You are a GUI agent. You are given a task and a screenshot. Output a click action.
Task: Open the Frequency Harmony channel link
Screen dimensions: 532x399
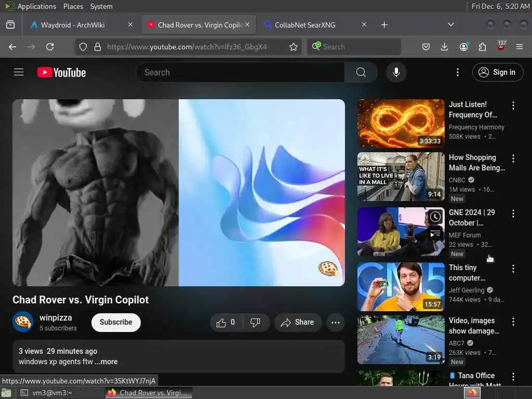coord(476,127)
